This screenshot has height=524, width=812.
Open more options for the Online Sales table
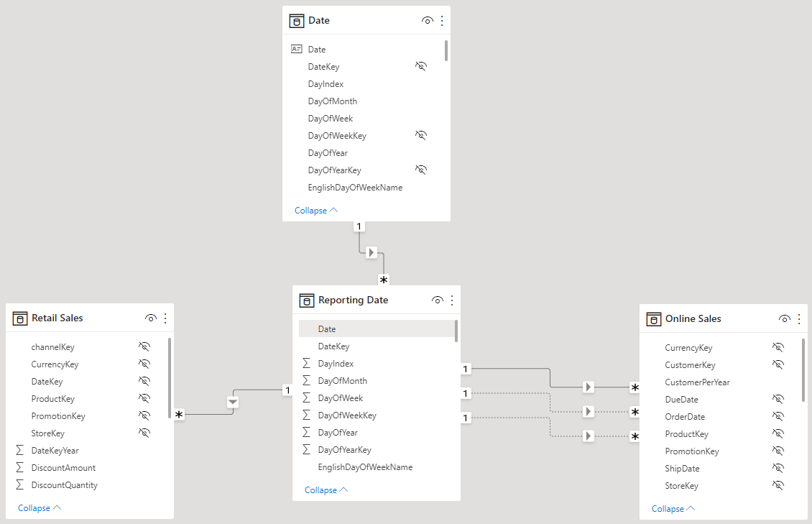[799, 319]
